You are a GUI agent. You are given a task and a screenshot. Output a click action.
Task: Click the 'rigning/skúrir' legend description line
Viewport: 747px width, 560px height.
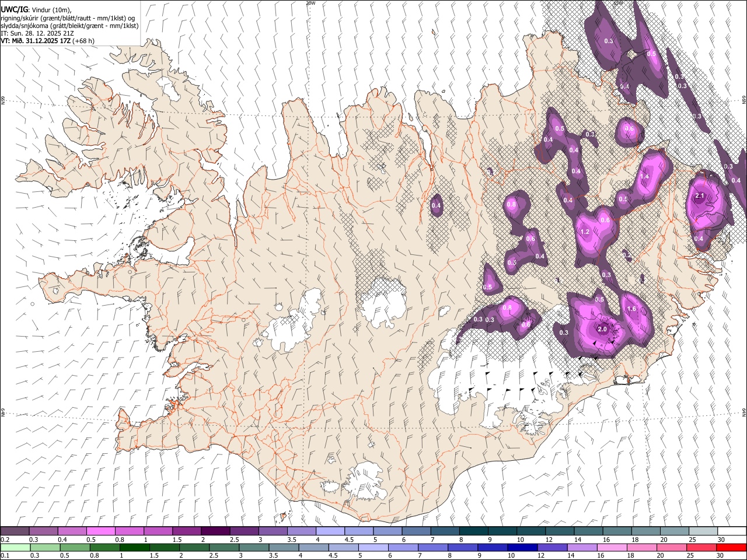[x=68, y=17]
